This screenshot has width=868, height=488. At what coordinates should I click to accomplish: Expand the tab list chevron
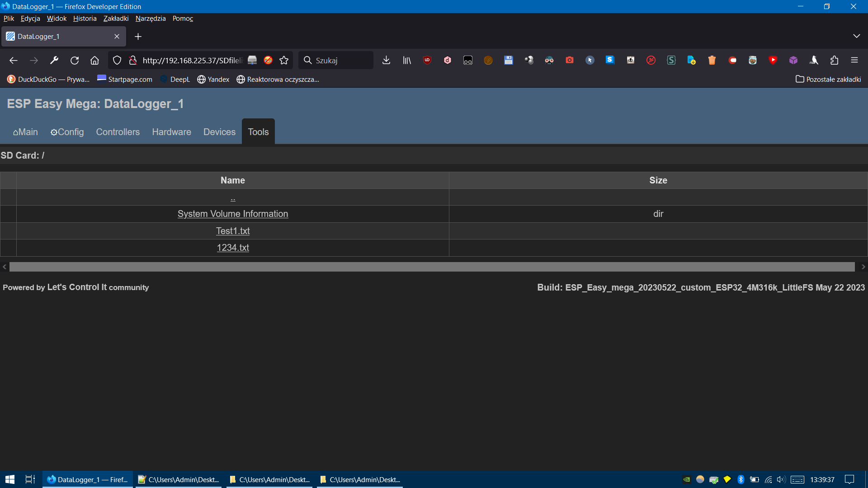[857, 36]
